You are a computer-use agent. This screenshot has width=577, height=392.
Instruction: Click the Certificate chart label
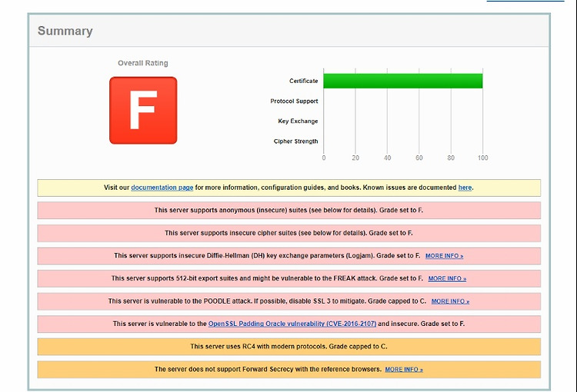pyautogui.click(x=303, y=81)
